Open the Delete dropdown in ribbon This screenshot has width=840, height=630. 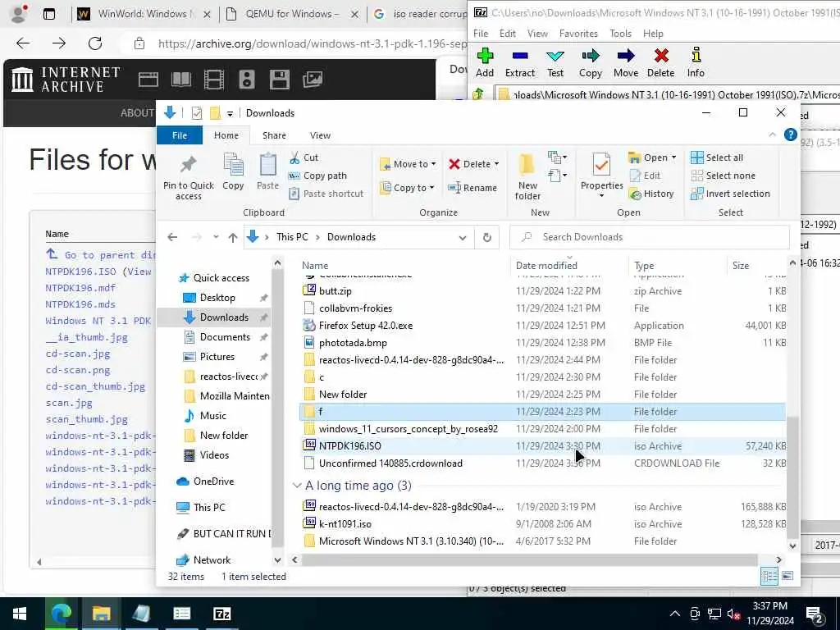click(x=473, y=164)
